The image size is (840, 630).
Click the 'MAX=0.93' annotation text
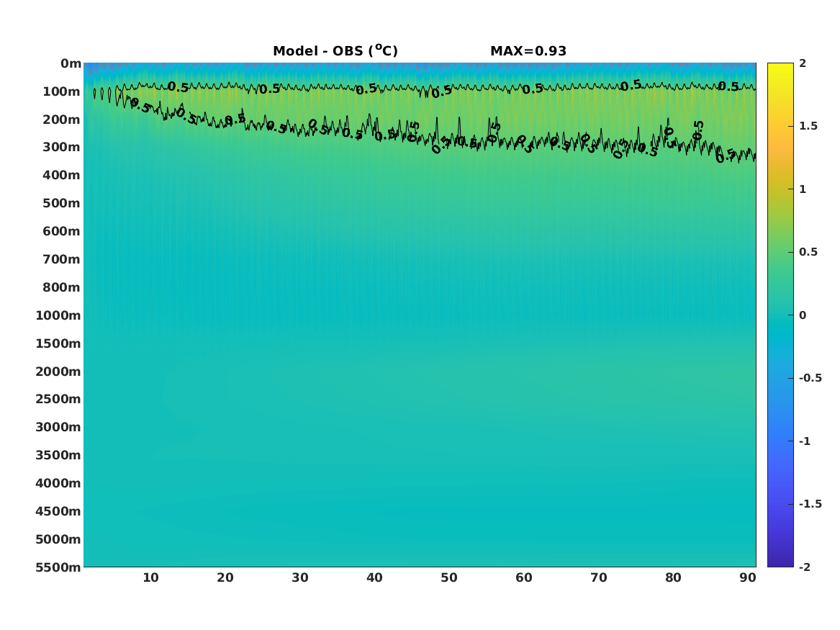[528, 51]
